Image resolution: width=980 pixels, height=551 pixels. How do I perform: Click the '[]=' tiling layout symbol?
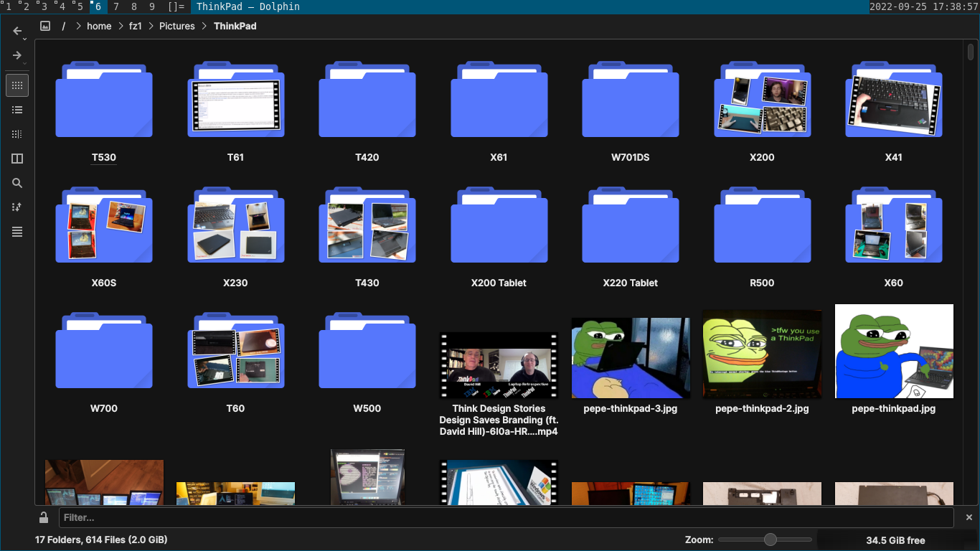(x=176, y=6)
